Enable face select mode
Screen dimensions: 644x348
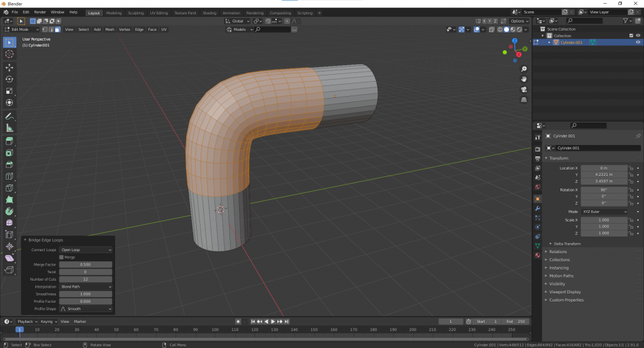coord(57,30)
